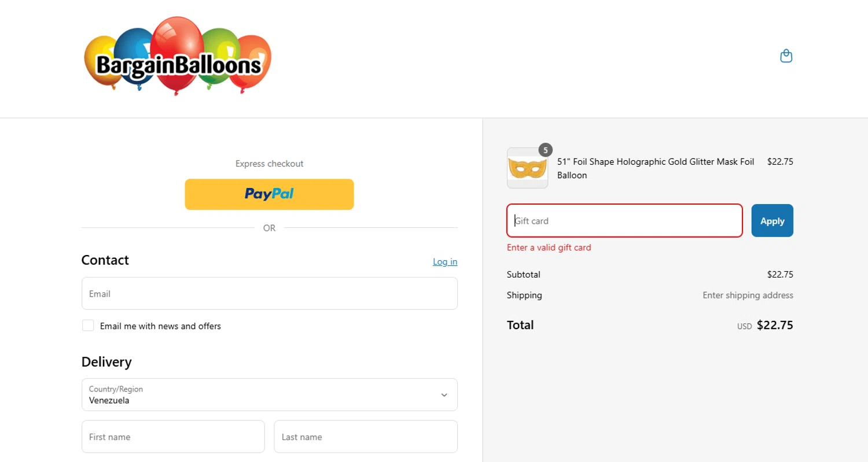Click the Express checkout label
The width and height of the screenshot is (868, 462).
click(x=270, y=164)
